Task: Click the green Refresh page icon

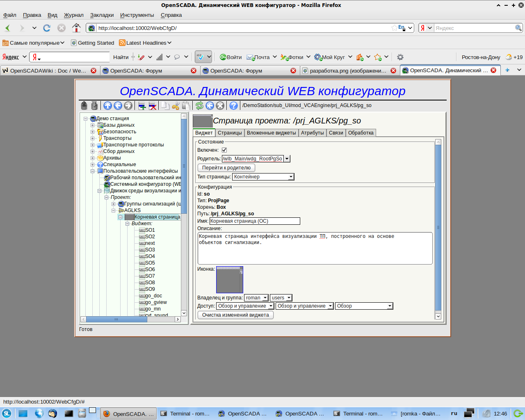Action: coord(199,106)
